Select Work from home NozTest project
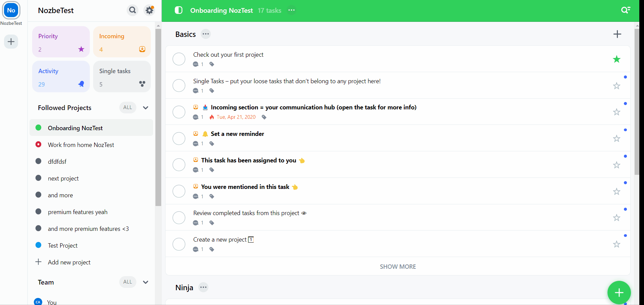 [x=91, y=145]
